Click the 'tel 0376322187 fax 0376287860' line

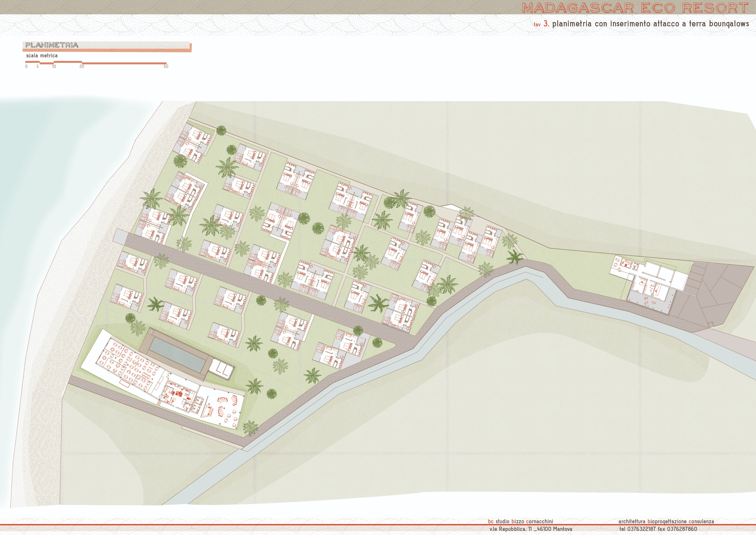coord(658,529)
